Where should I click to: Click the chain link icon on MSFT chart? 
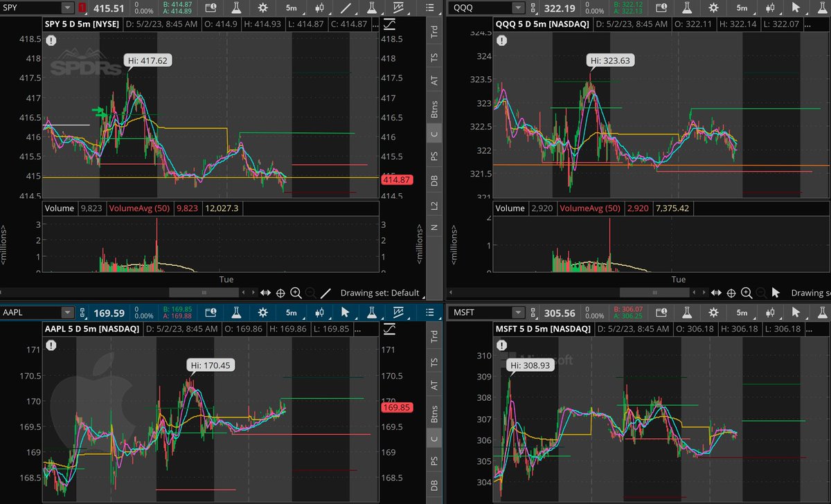pos(535,313)
